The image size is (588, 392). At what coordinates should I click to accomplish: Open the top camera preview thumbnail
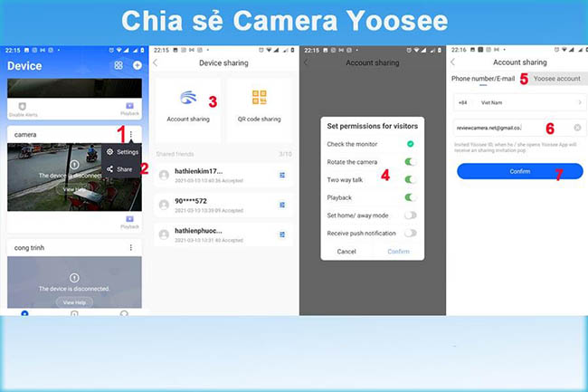point(74,88)
